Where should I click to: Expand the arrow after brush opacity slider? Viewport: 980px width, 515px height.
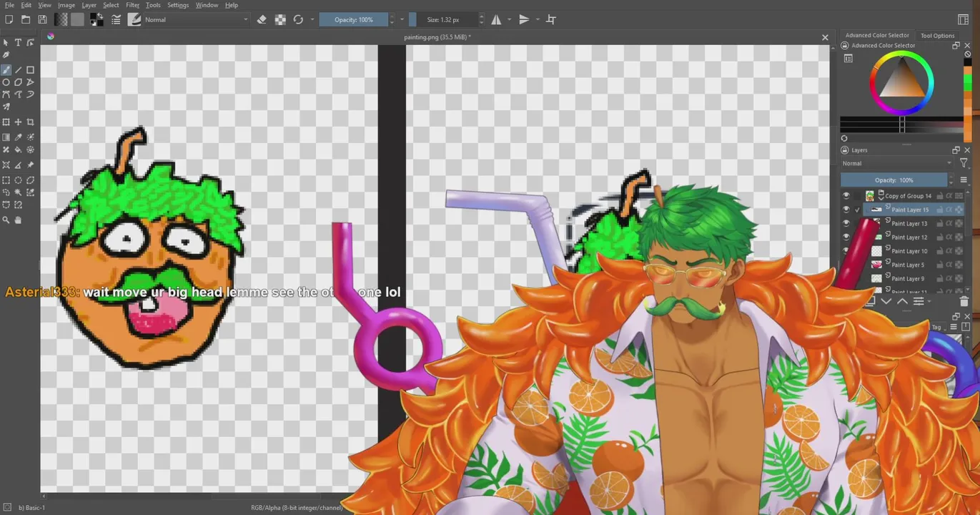tap(402, 20)
